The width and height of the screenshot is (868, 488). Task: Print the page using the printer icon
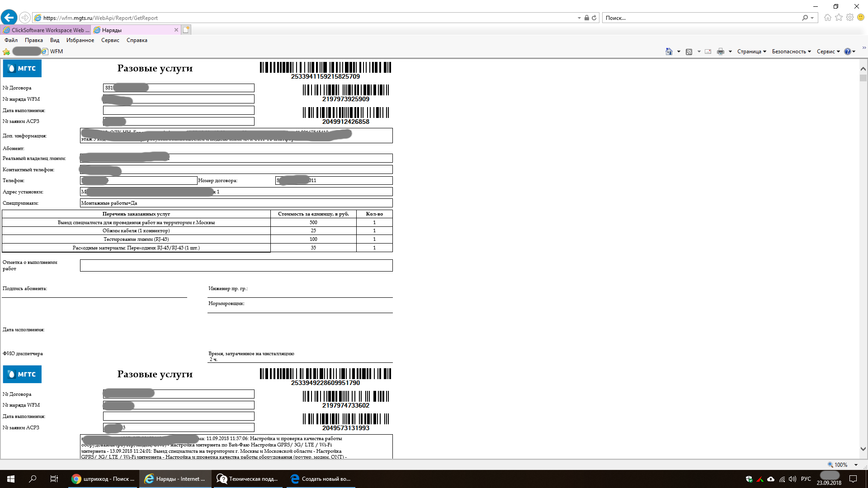pos(721,52)
